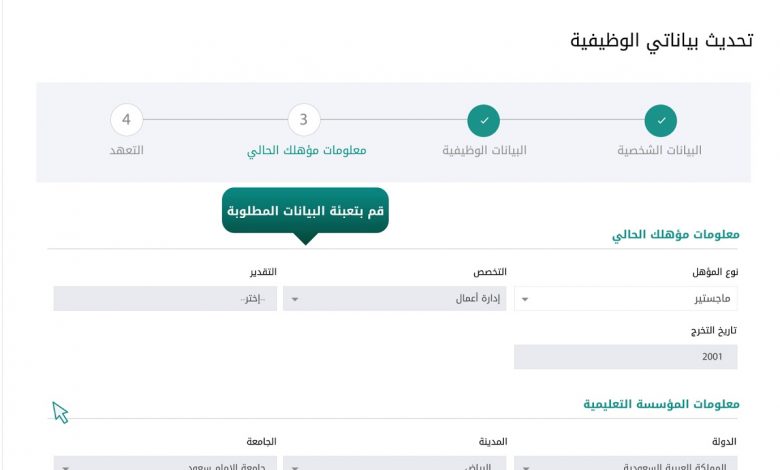Click the معلومات مؤهلك الحالي step label
The image size is (780, 470).
(x=306, y=150)
